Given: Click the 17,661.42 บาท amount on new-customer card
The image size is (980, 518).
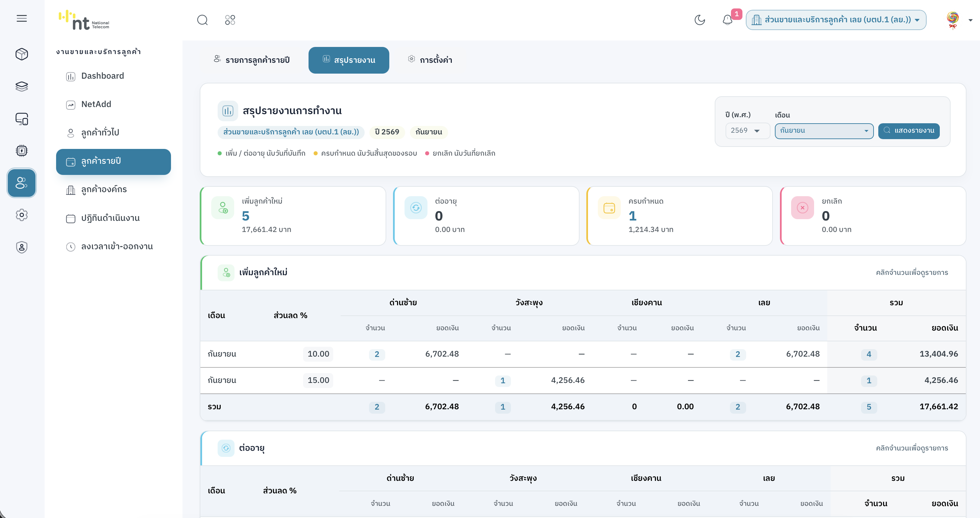Looking at the screenshot, I should pyautogui.click(x=266, y=230).
